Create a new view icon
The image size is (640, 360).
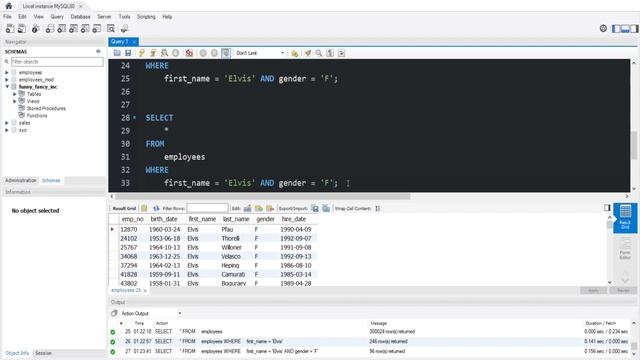tap(73, 29)
